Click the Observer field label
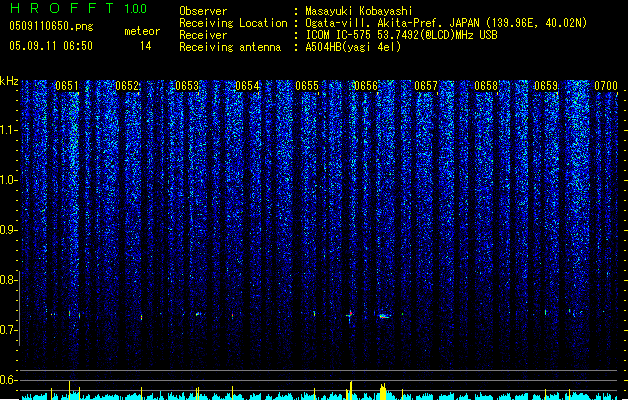 pos(203,11)
